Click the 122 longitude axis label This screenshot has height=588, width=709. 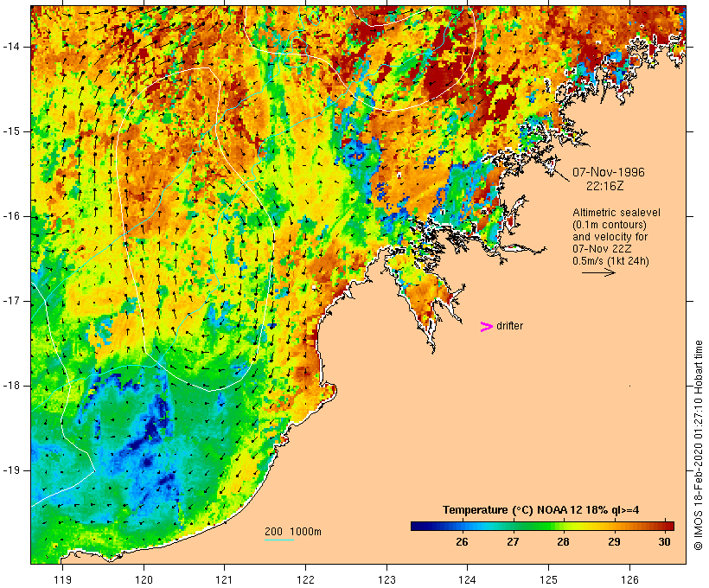305,580
